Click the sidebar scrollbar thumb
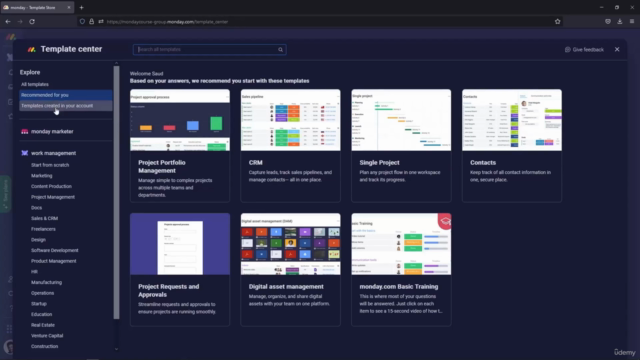Screen dimensions: 640x360 point(116,192)
